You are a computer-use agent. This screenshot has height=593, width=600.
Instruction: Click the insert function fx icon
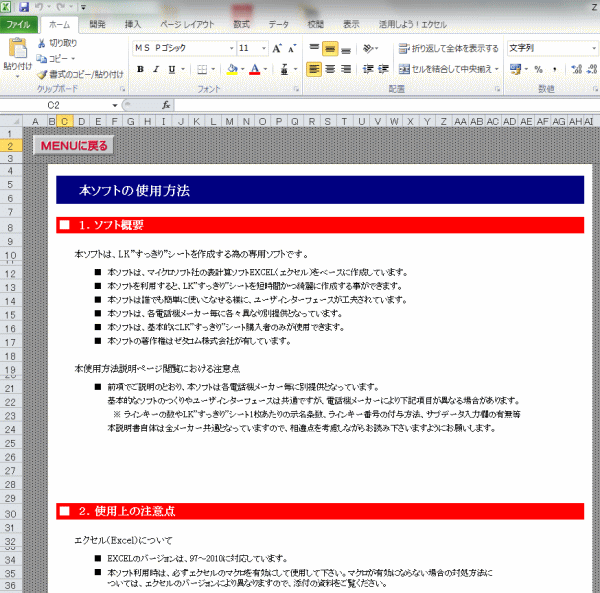pos(166,105)
